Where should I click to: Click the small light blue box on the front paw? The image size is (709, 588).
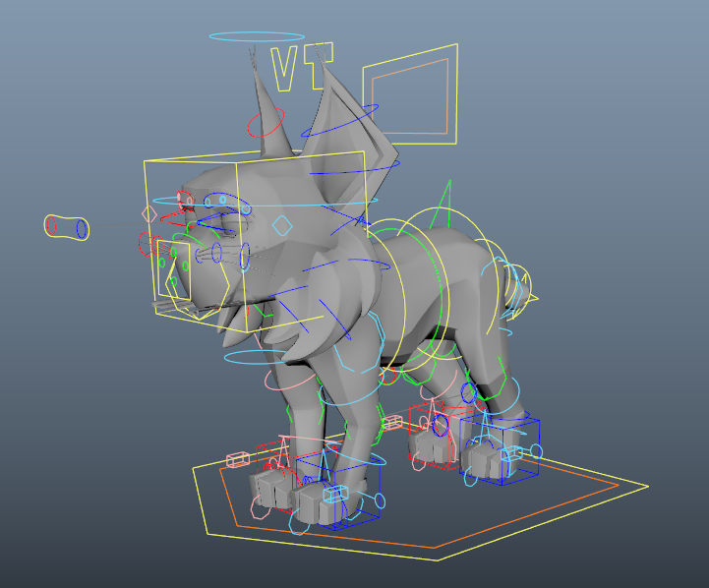pyautogui.click(x=336, y=494)
